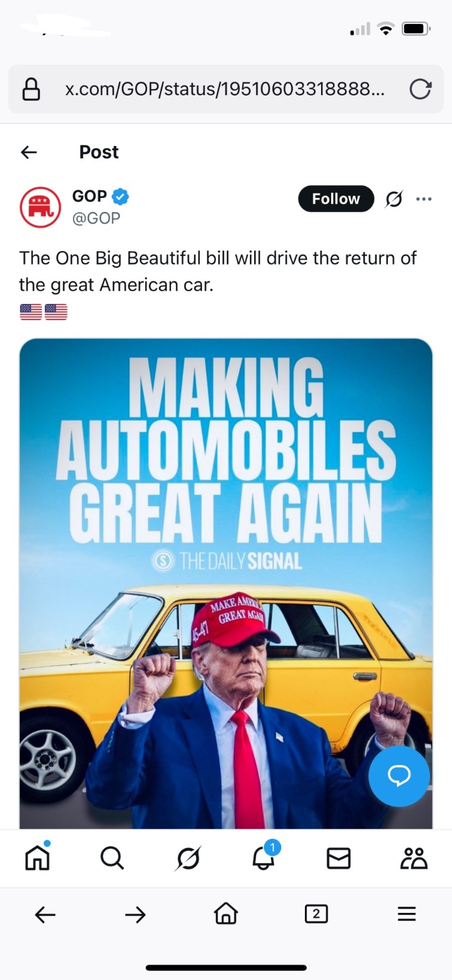452x980 pixels.
Task: Follow the GOP account
Action: 336,199
